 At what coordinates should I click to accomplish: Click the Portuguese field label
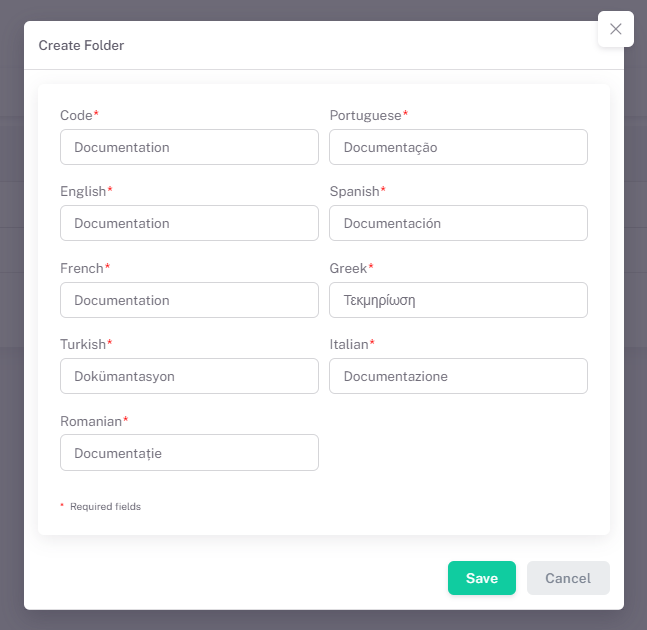[x=365, y=115]
